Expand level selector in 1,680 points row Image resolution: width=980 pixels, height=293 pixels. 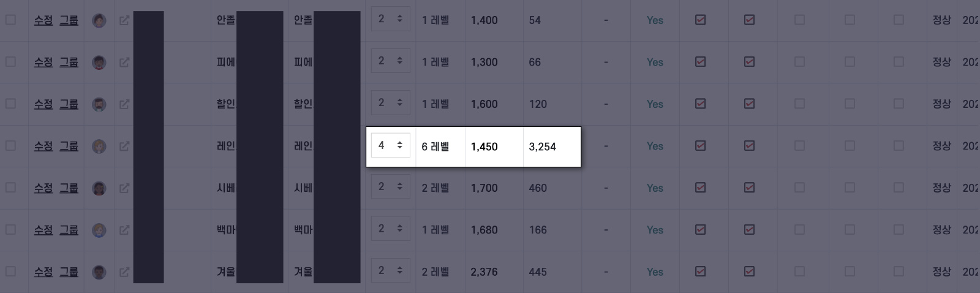click(391, 229)
